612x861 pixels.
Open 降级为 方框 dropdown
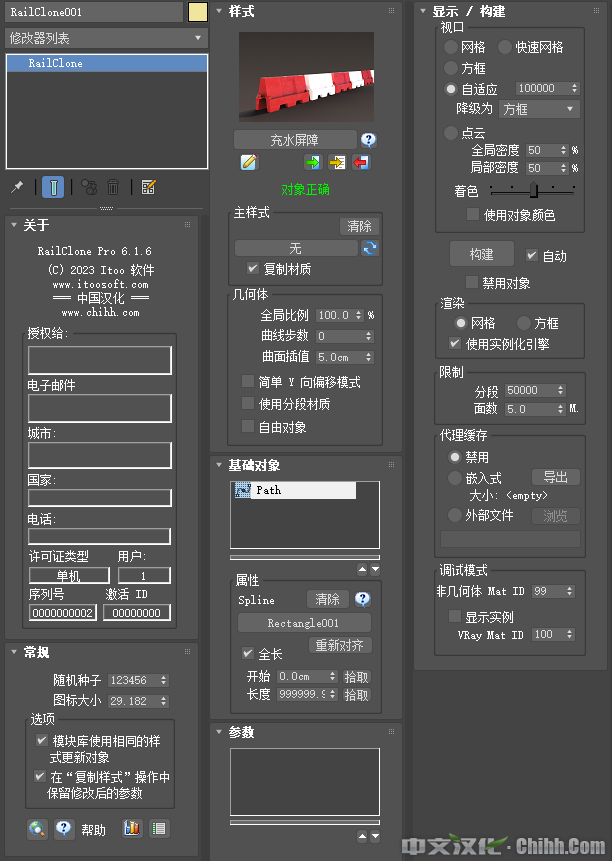[x=540, y=109]
